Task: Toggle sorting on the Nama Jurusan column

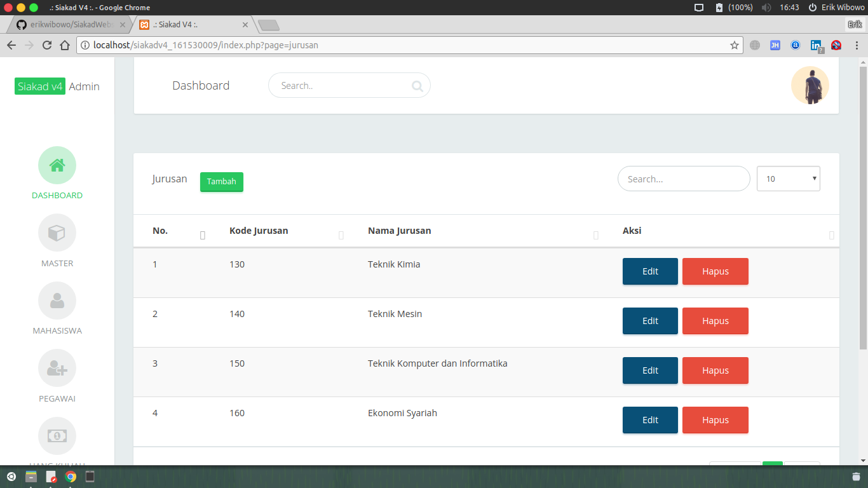Action: (595, 235)
